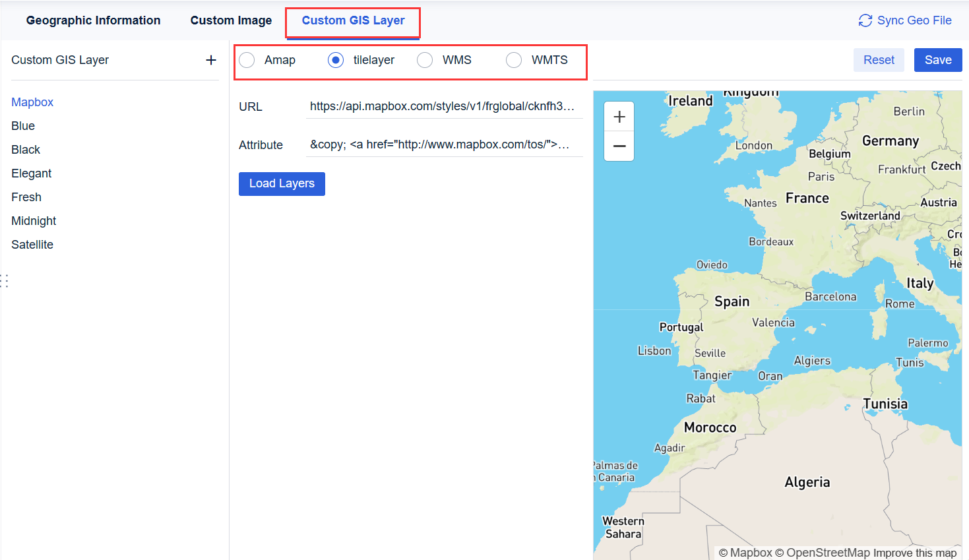Viewport: 969px width, 560px height.
Task: Click the plus icon to add a GIS layer
Action: [x=210, y=59]
